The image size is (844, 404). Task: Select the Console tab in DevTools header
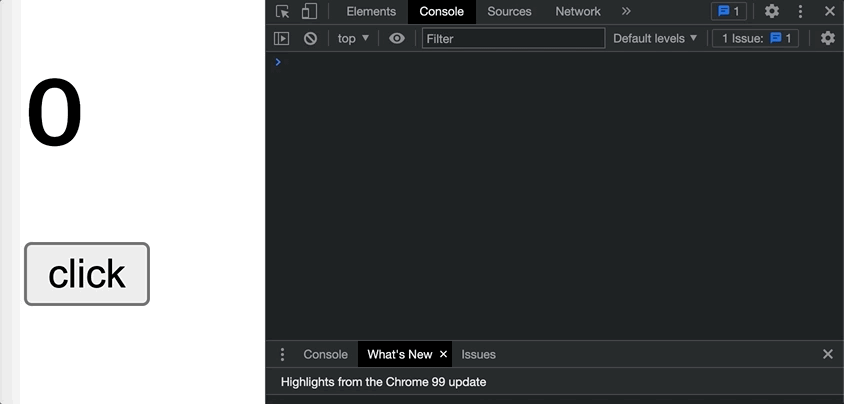coord(441,11)
